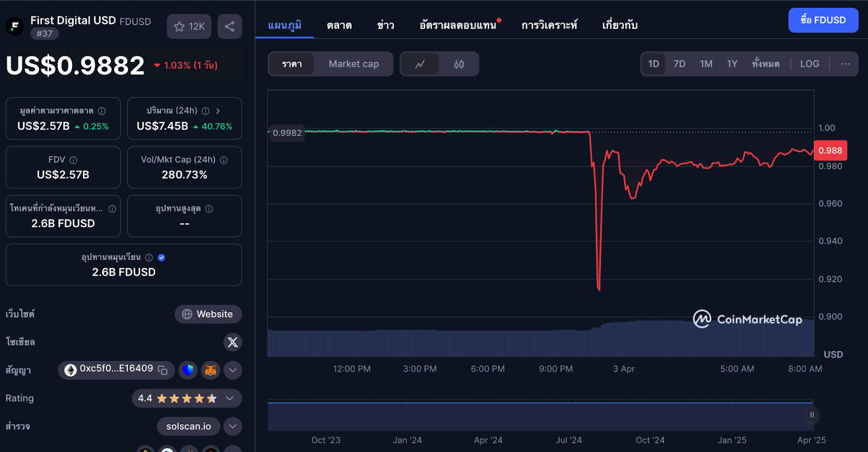The width and height of the screenshot is (868, 452).
Task: Open the Website link
Action: 208,314
